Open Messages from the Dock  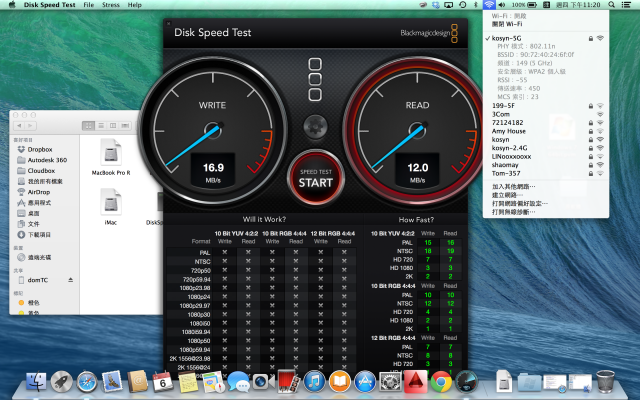click(238, 382)
